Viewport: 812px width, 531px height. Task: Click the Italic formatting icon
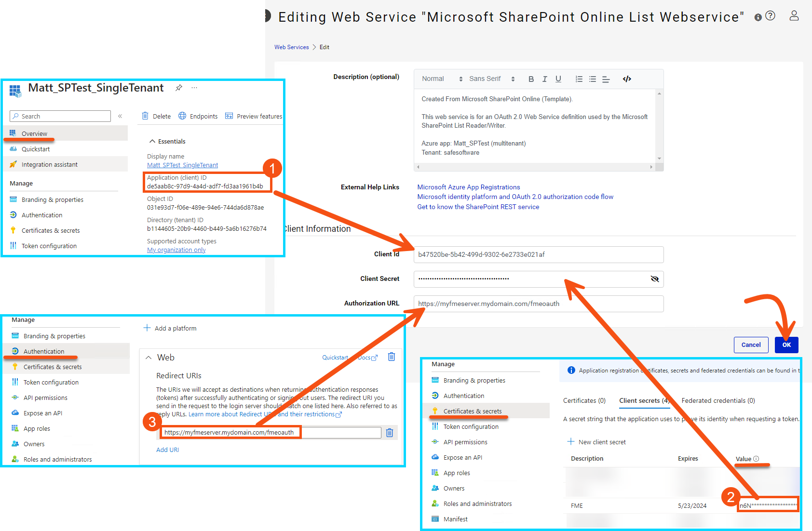[544, 79]
